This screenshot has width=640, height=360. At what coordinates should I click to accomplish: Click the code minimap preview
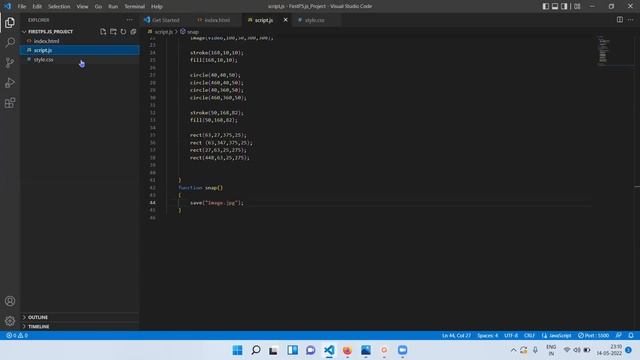coord(604,51)
